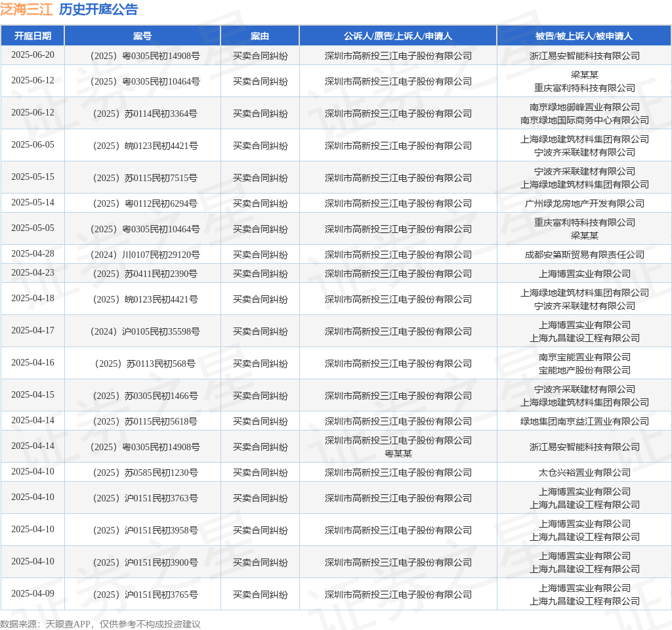This screenshot has height=630, width=672.
Task: Click 买卖合同纠纷 in the 2025-04-28 row
Action: pyautogui.click(x=260, y=255)
